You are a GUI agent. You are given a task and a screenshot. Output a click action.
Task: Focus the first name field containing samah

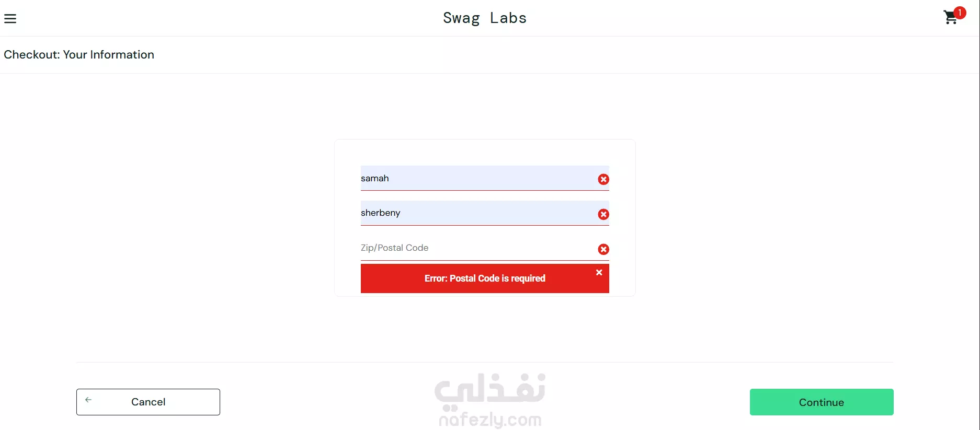tap(485, 178)
